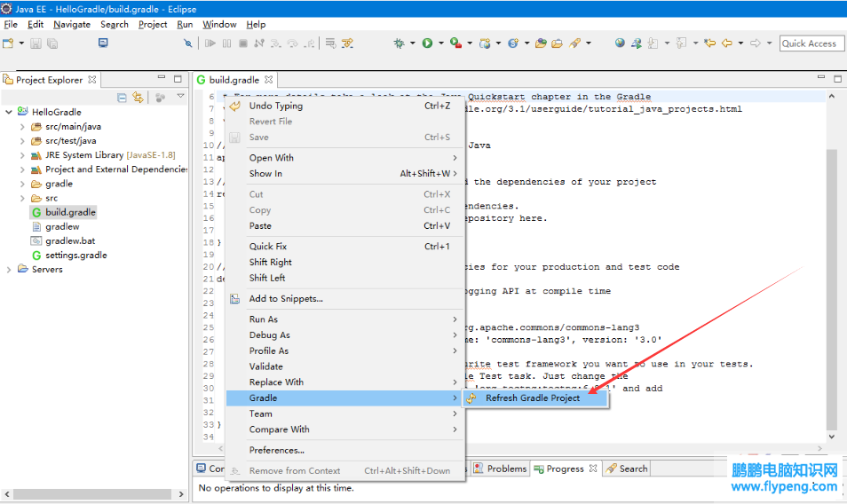Switch to the Search tab
The height and width of the screenshot is (504, 847).
coord(627,469)
